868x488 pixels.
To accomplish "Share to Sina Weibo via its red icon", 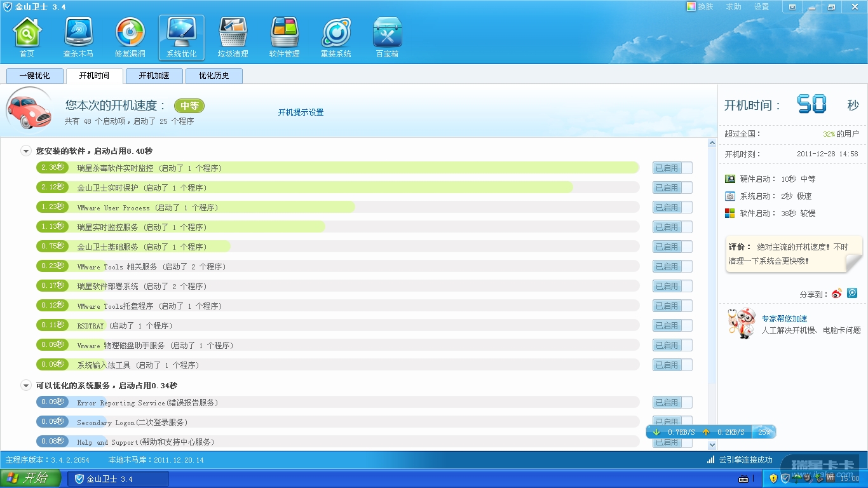I will [x=837, y=294].
